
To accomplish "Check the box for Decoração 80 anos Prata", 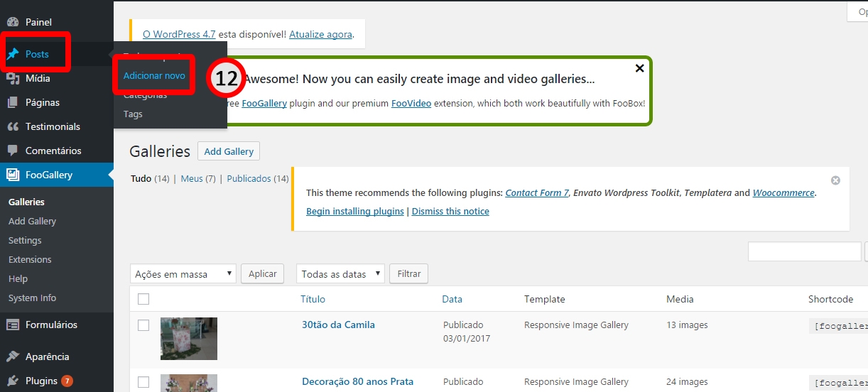I will coord(143,382).
